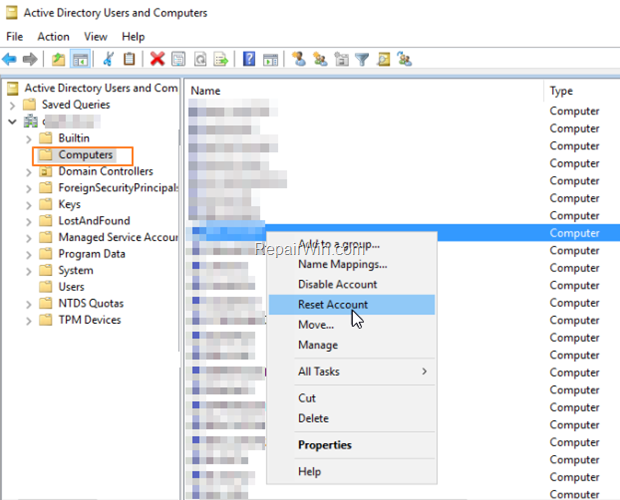Open Properties from the toolbar icon
Image resolution: width=620 pixels, height=500 pixels.
(178, 59)
